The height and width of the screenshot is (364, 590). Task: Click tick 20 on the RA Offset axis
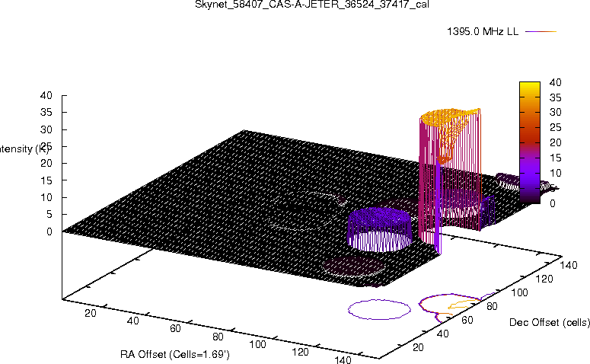(x=91, y=313)
